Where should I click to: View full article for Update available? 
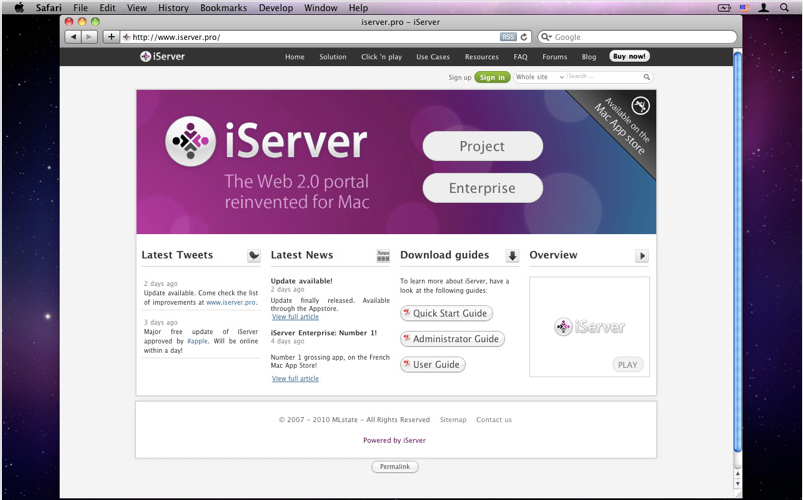(295, 317)
